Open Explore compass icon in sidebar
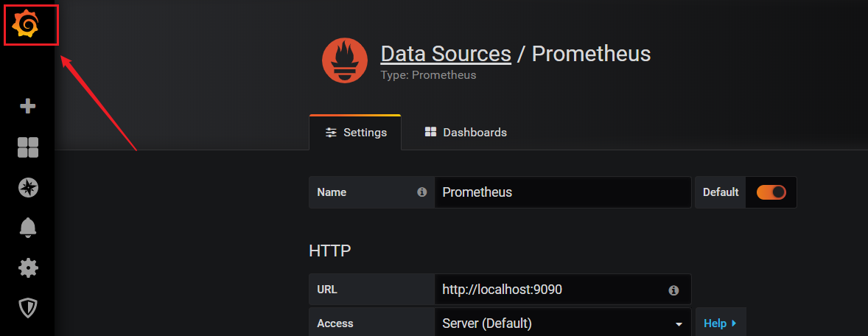Viewport: 868px width, 336px height. (28, 188)
